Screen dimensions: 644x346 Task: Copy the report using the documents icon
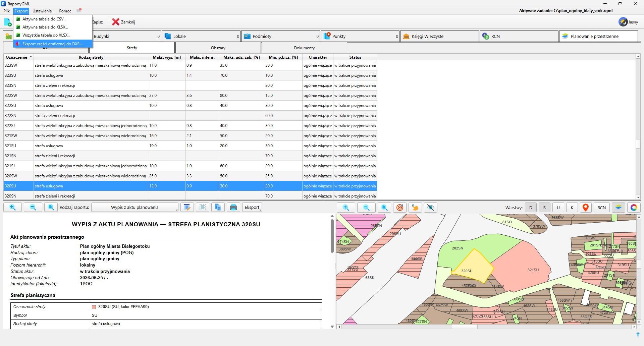point(218,208)
